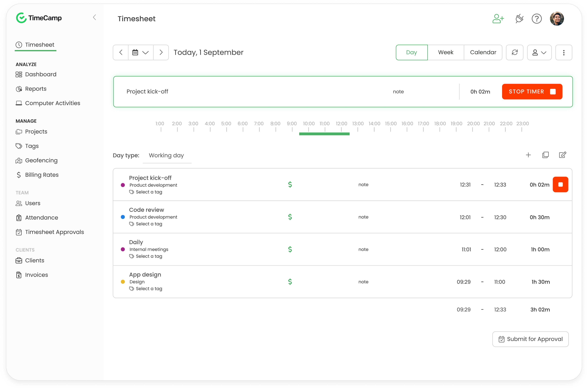Open three-dot more options menu

tap(564, 52)
